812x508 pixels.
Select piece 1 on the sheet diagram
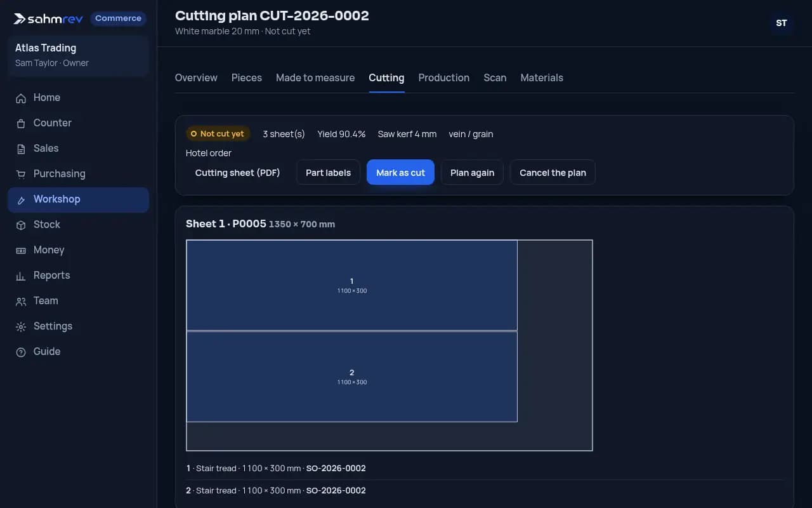pyautogui.click(x=351, y=285)
